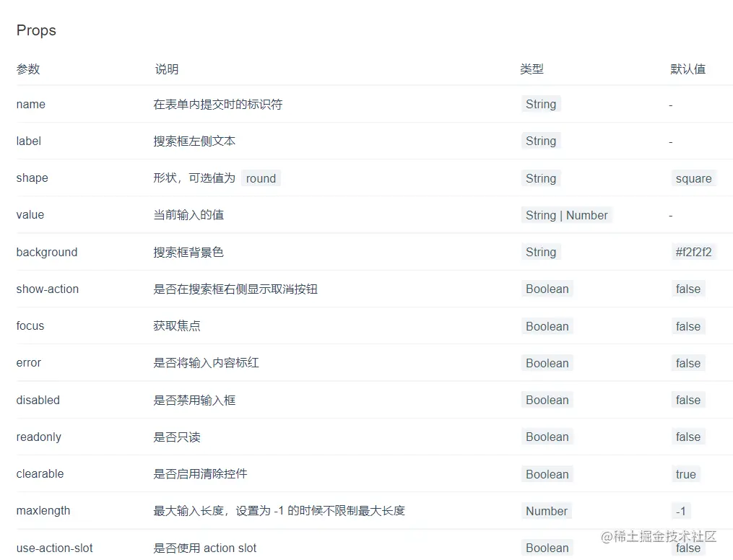The width and height of the screenshot is (733, 560).
Task: Click the 'round' code tag
Action: (261, 178)
